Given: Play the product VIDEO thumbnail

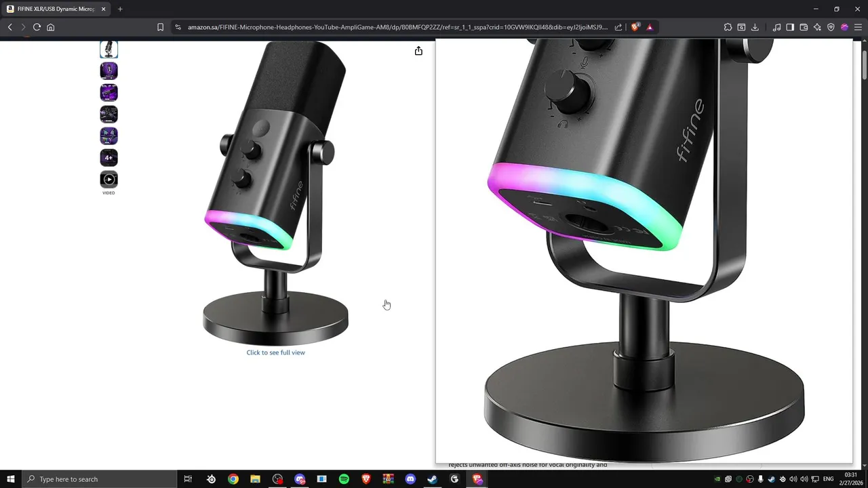Looking at the screenshot, I should pyautogui.click(x=108, y=179).
